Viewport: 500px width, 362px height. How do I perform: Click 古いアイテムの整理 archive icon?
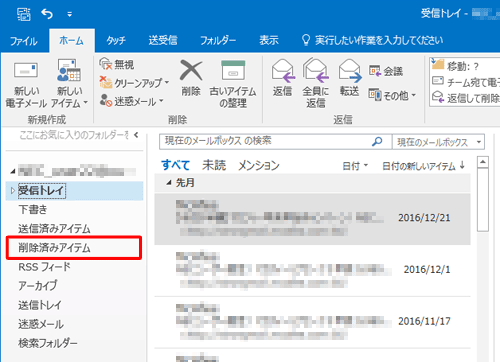click(233, 70)
